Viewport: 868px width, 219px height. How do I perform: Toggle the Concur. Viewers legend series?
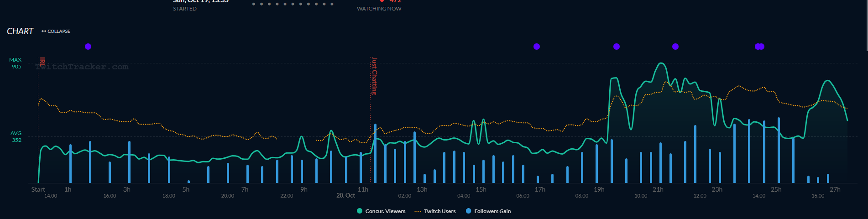[x=381, y=211]
